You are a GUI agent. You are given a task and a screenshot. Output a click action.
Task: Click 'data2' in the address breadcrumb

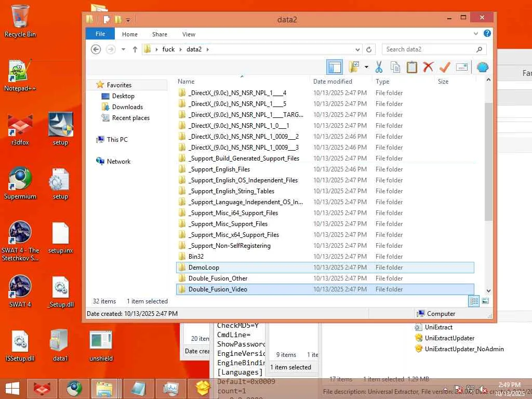coord(194,49)
